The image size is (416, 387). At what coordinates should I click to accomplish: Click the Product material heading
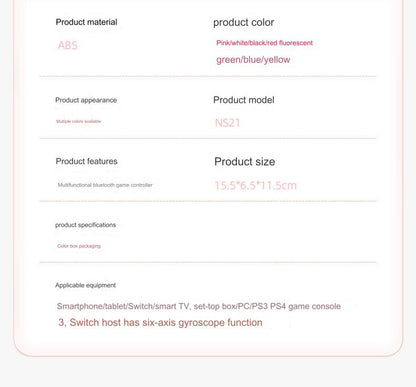86,22
